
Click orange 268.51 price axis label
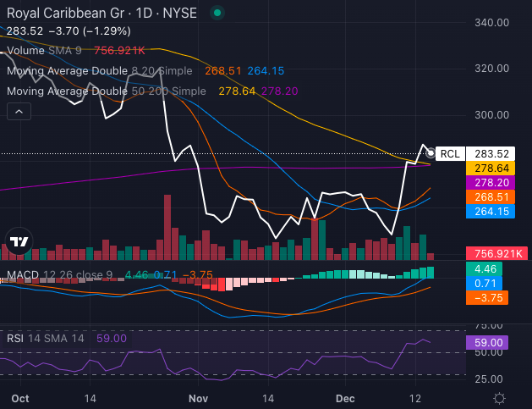coord(491,197)
